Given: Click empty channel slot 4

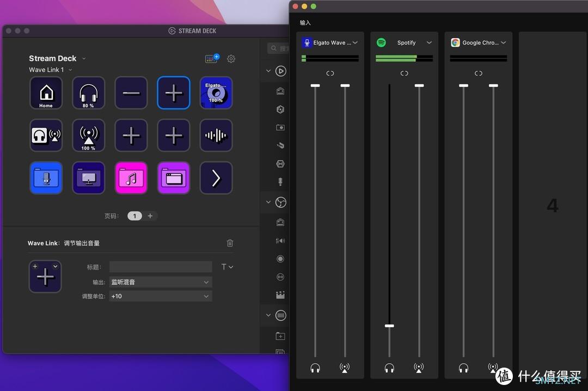Looking at the screenshot, I should point(553,205).
